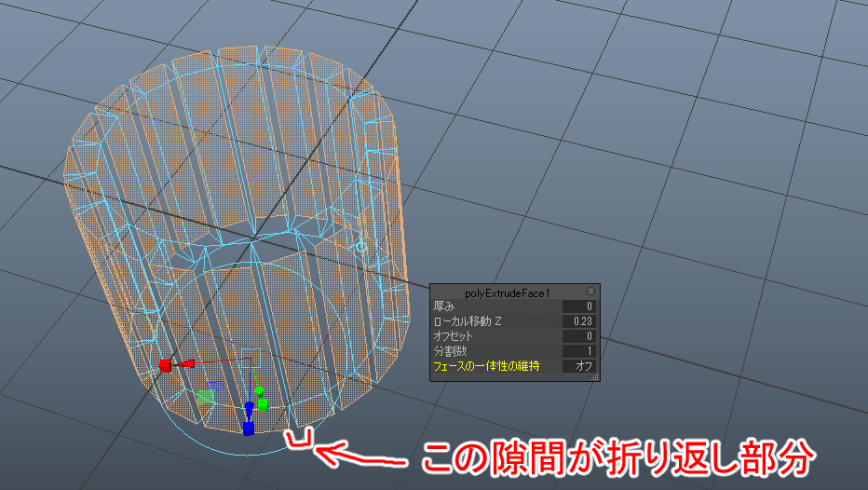The image size is (868, 490).
Task: Click the yellow フェースの一体性の維持 label
Action: (486, 366)
